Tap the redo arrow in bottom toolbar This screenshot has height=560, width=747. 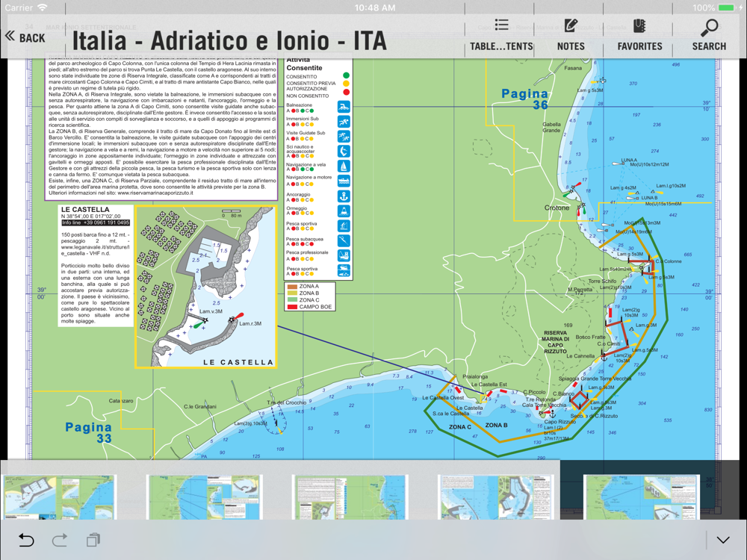tap(60, 540)
